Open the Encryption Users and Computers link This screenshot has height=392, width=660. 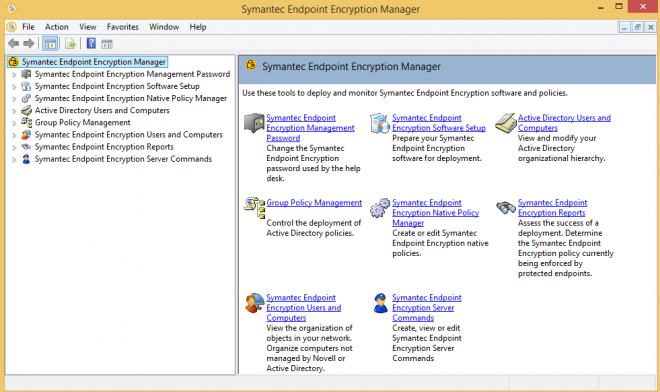(303, 308)
